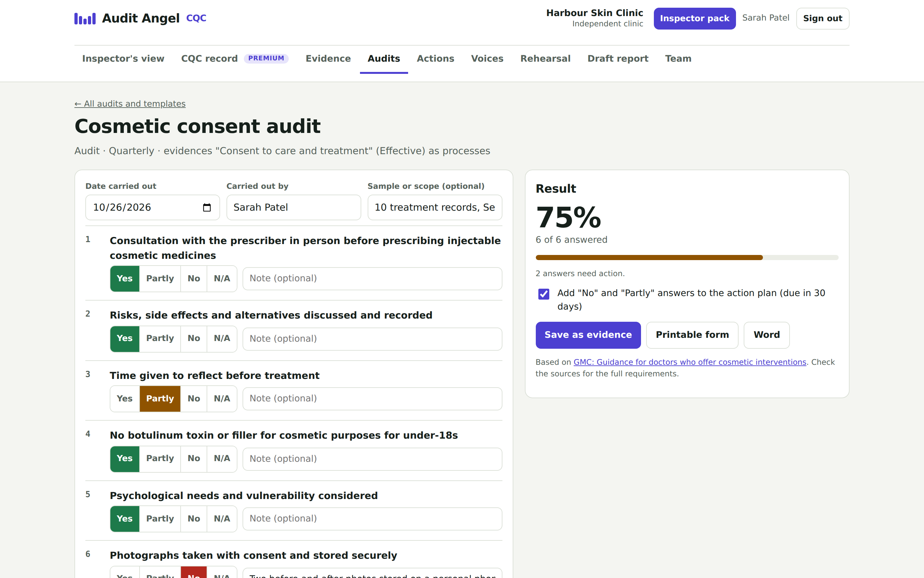The height and width of the screenshot is (578, 924).
Task: Mark under-18s question as N/A
Action: point(222,459)
